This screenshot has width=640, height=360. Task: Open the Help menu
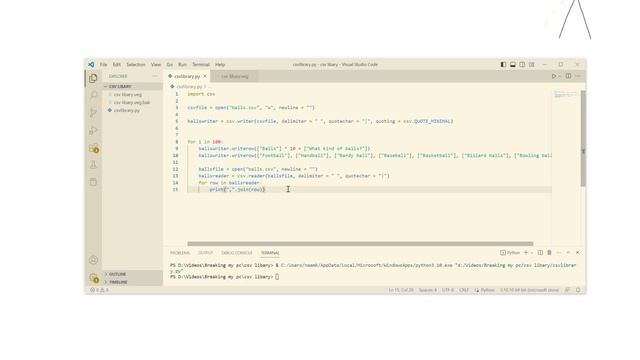tap(220, 64)
